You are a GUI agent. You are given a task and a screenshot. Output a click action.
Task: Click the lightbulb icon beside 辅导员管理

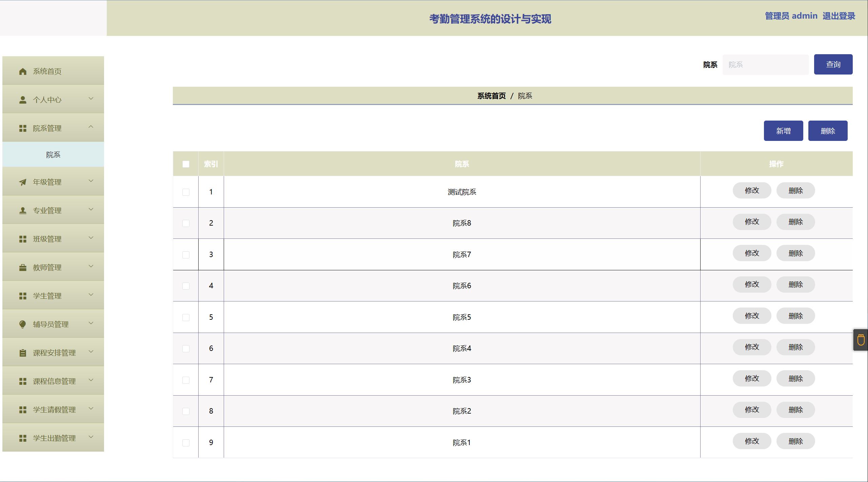(23, 324)
